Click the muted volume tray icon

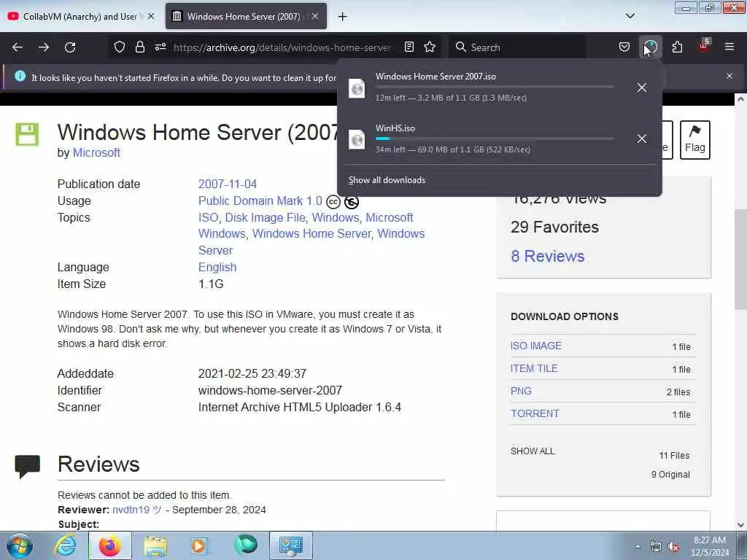tap(673, 547)
